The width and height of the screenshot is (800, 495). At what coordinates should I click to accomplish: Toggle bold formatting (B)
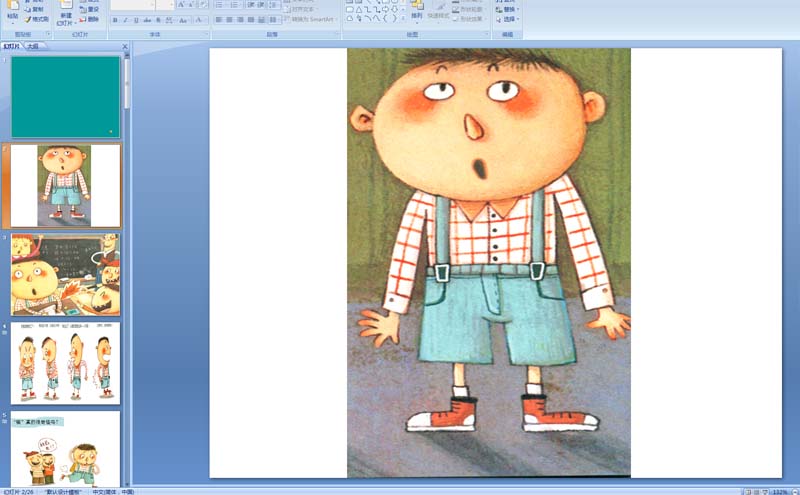pos(115,20)
